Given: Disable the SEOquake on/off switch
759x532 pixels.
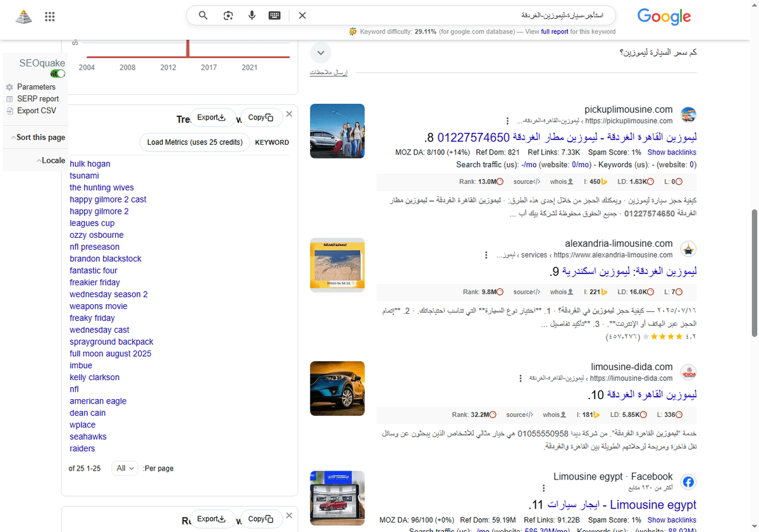Looking at the screenshot, I should (x=58, y=73).
